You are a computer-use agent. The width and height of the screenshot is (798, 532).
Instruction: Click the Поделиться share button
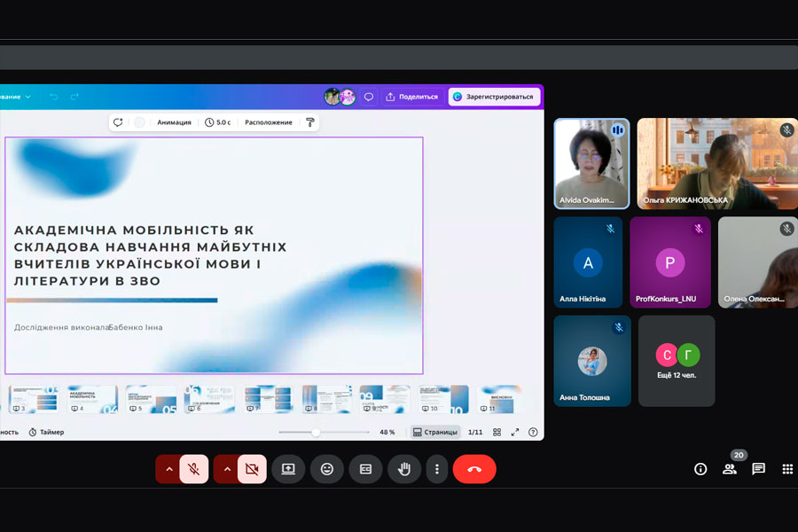point(412,97)
